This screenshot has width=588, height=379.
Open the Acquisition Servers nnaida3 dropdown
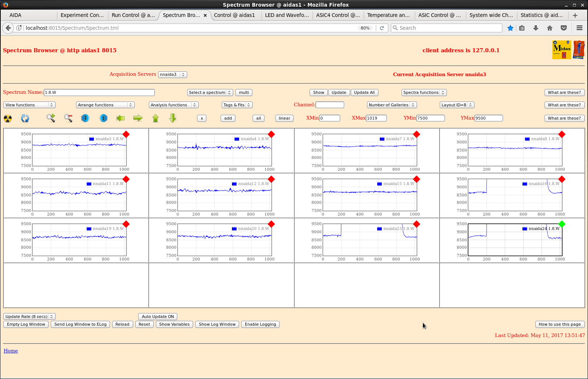tap(172, 75)
